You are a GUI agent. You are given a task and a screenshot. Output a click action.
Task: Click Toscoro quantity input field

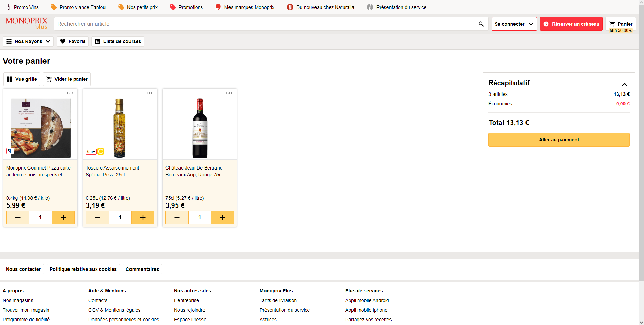[x=120, y=217]
